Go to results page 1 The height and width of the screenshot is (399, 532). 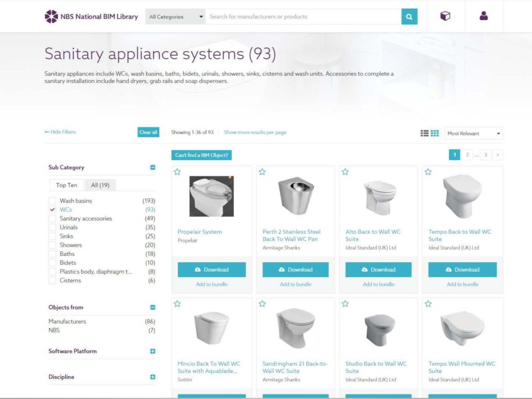tap(455, 155)
